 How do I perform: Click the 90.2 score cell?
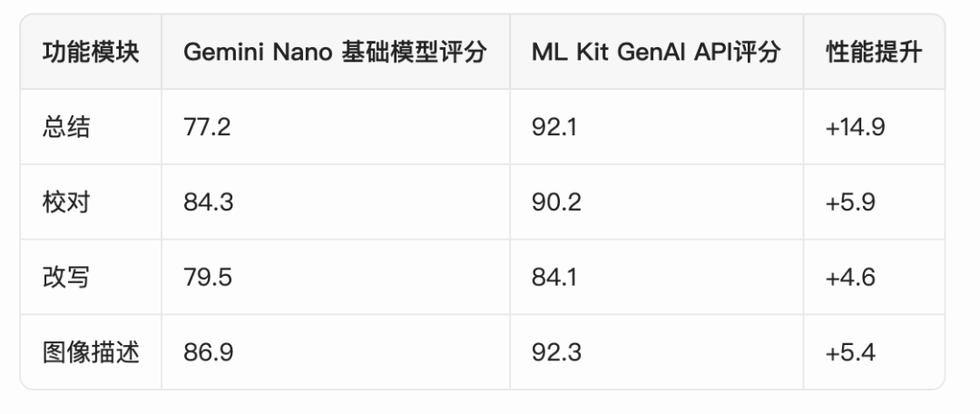[x=556, y=202]
